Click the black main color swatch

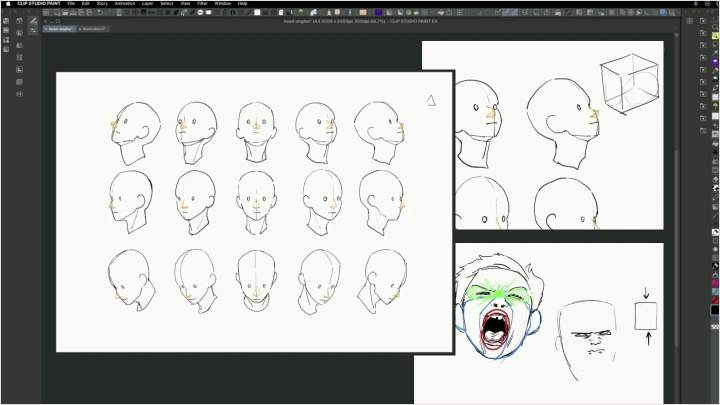click(x=715, y=310)
